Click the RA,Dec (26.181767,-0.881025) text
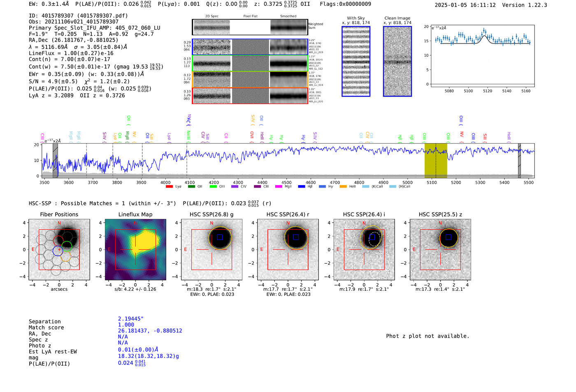 pos(74,40)
